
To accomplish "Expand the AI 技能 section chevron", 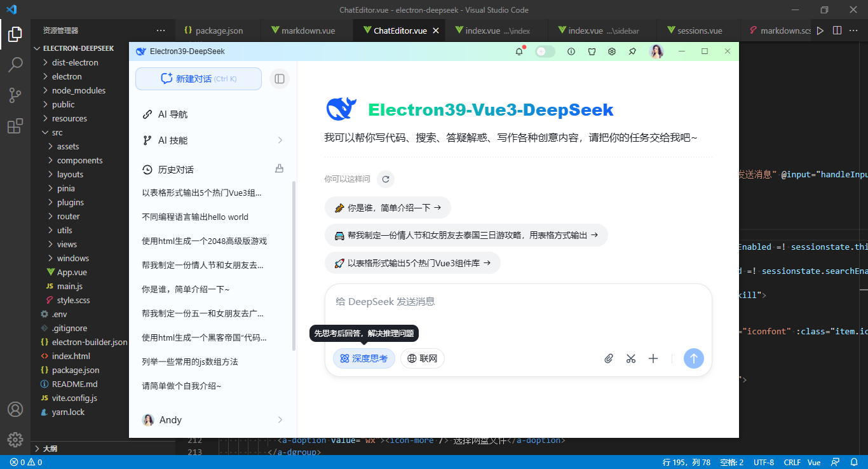I will [x=280, y=140].
